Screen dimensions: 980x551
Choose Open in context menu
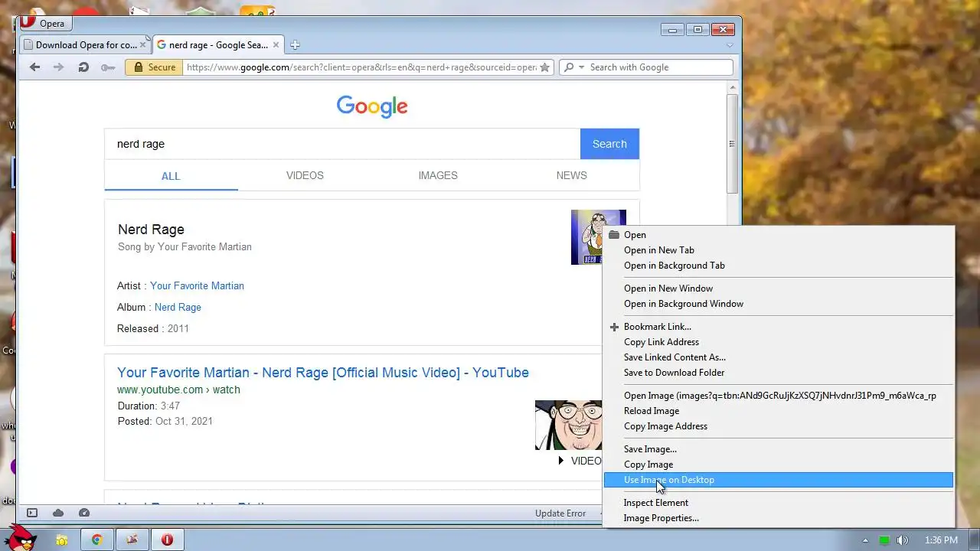click(x=779, y=235)
